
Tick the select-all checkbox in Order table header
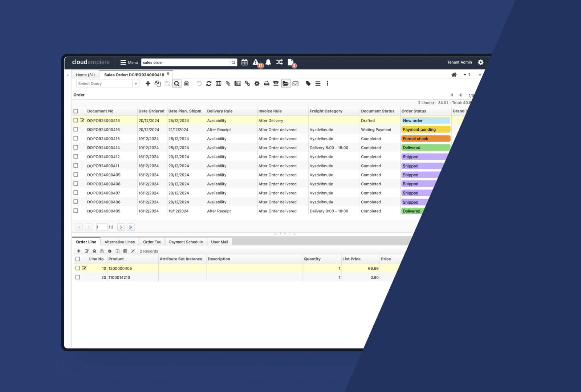coord(76,111)
